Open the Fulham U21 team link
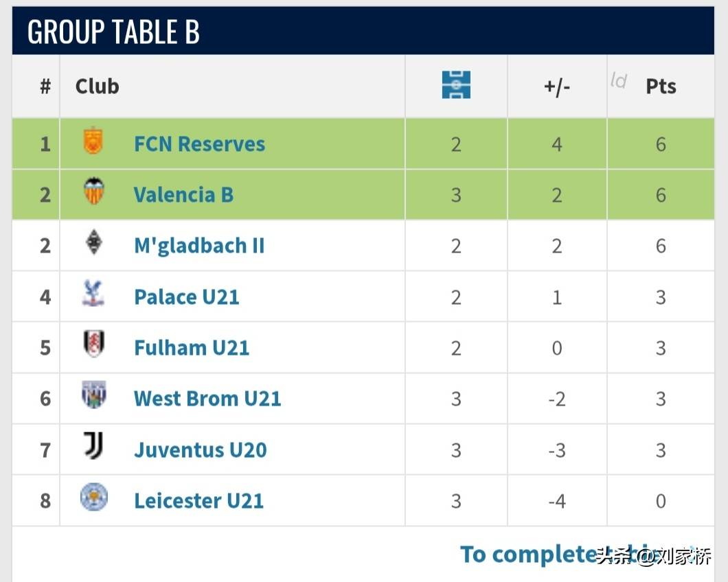 [x=191, y=348]
